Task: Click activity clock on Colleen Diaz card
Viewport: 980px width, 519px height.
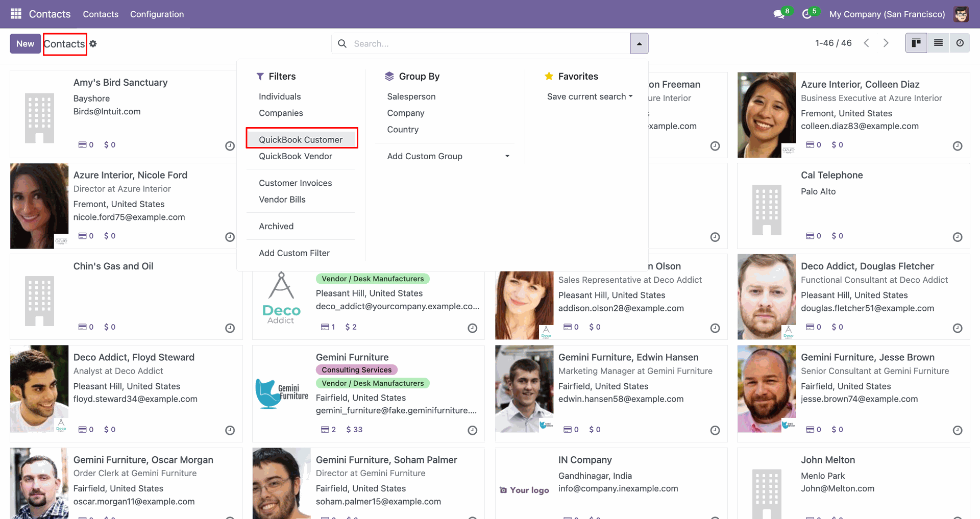Action: 958,146
